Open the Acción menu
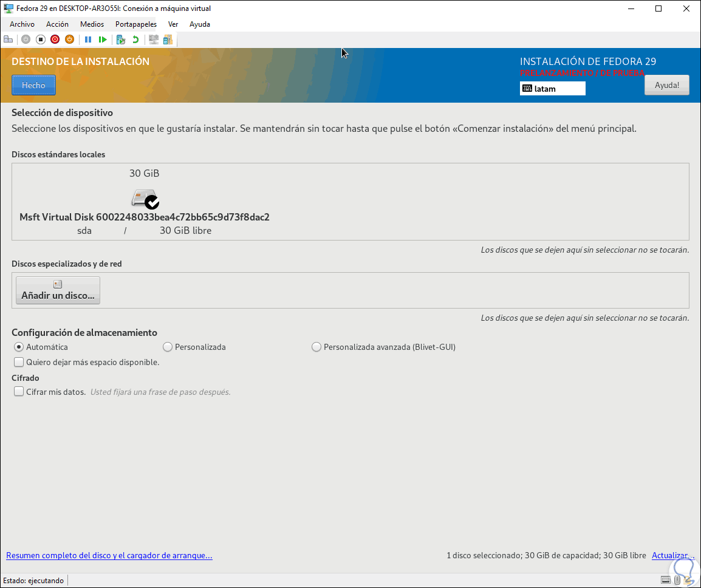Viewport: 701px width, 588px height. pos(57,24)
